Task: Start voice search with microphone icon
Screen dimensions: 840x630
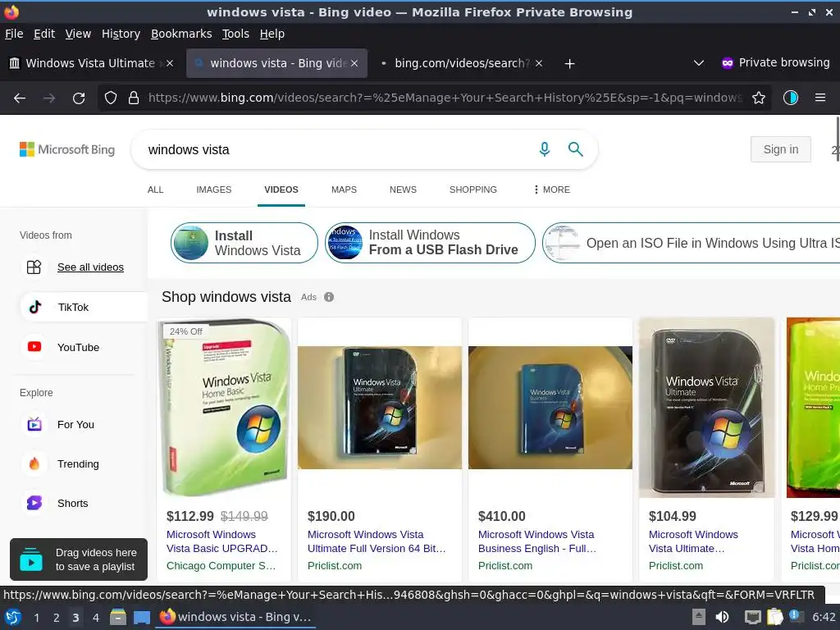Action: [x=545, y=149]
